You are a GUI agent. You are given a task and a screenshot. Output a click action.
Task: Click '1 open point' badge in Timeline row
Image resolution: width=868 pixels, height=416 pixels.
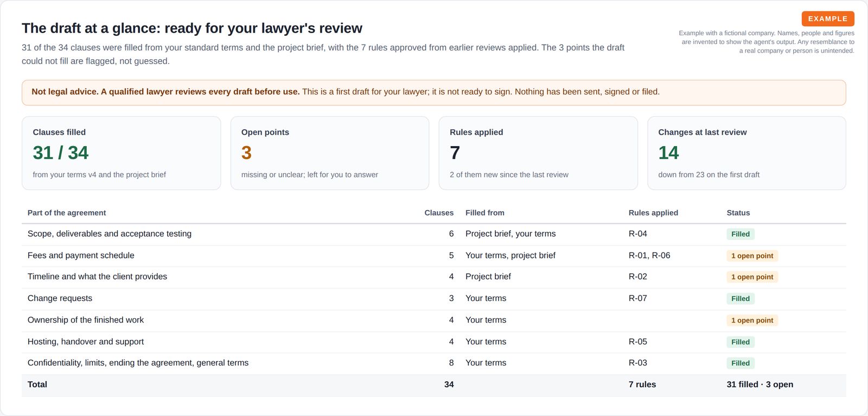tap(752, 277)
